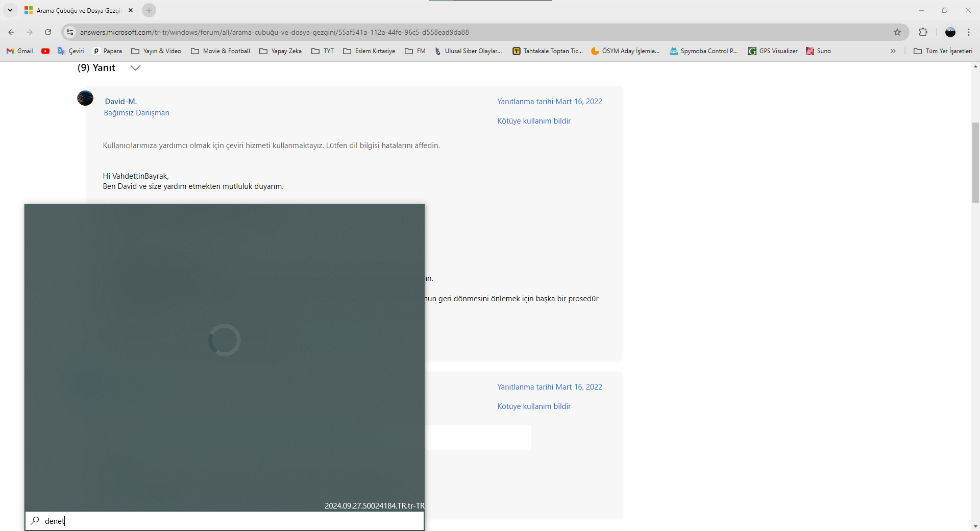The image size is (980, 531).
Task: Go back with the browser back arrow
Action: pos(11,32)
